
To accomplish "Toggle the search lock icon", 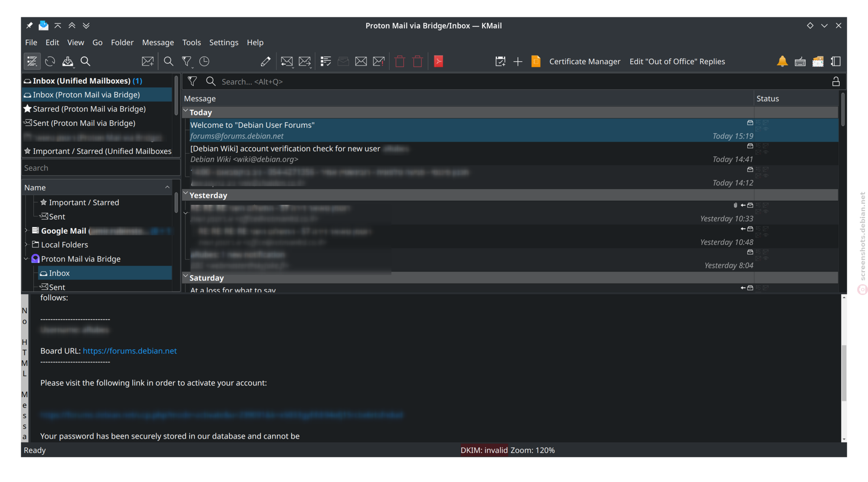I will click(836, 82).
